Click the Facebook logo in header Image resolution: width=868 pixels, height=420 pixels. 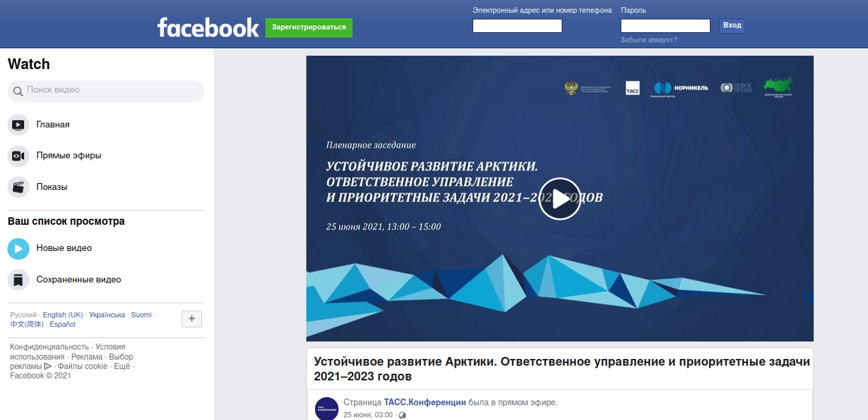tap(208, 28)
